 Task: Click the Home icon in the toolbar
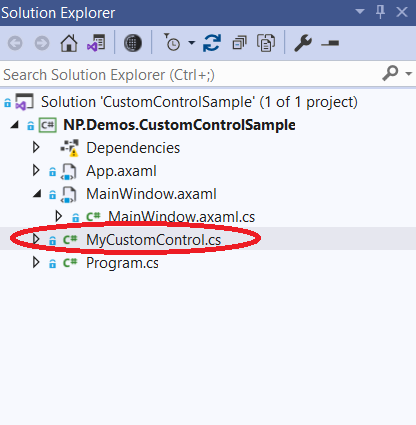pos(69,43)
